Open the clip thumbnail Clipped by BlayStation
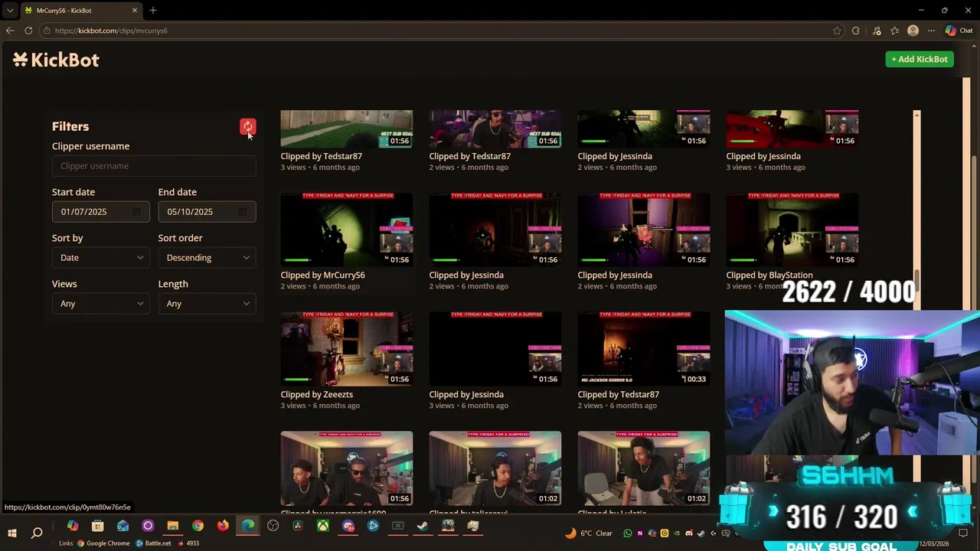This screenshot has width=980, height=551. click(x=792, y=230)
